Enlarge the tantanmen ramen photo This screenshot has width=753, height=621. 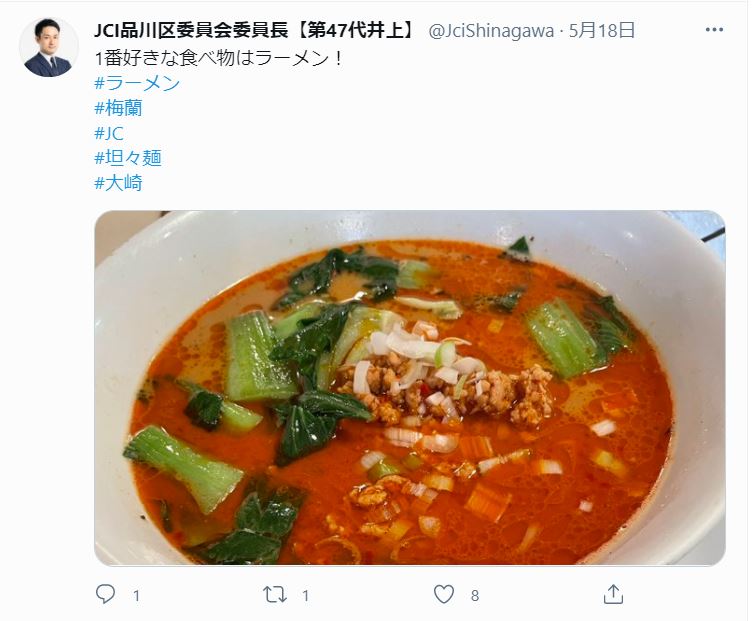(x=410, y=388)
